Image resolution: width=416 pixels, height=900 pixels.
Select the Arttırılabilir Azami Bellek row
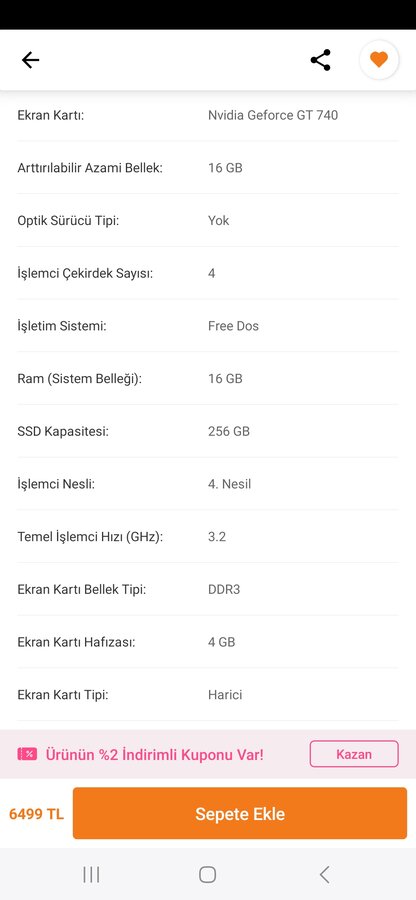(208, 168)
